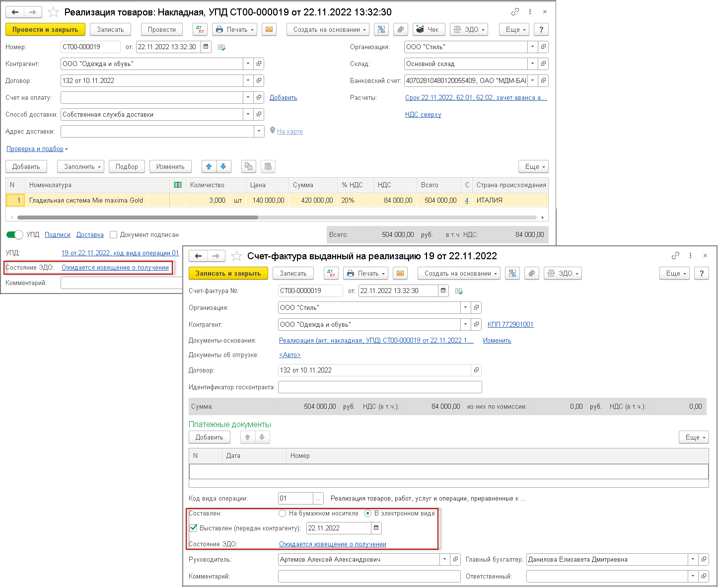Open the На карте link
The image size is (719, 588).
coord(289,131)
